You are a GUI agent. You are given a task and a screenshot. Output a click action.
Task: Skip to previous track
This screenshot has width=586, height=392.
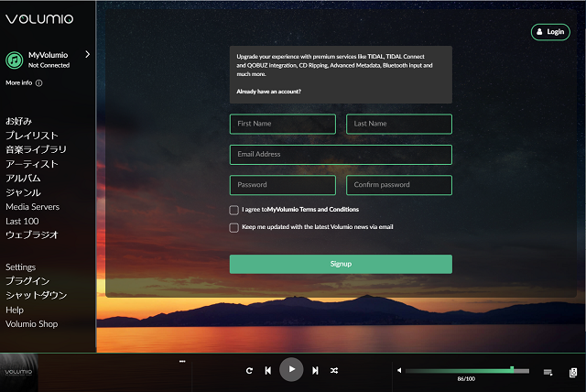[x=268, y=370]
